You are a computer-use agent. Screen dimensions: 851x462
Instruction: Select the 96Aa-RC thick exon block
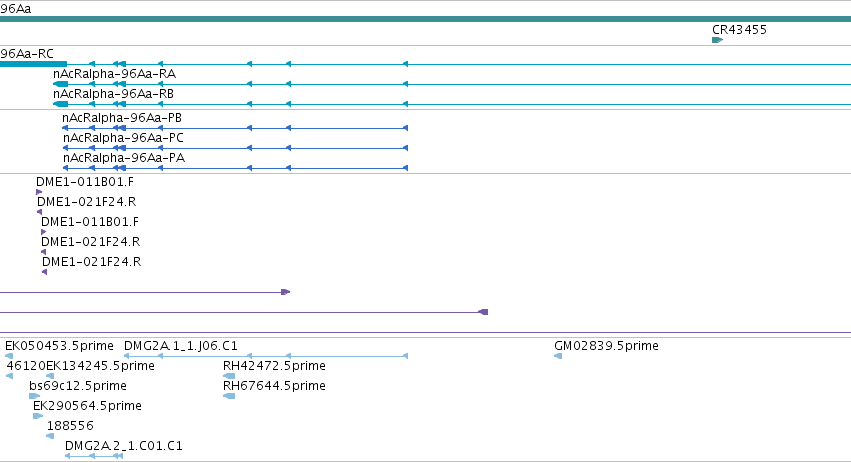coord(33,64)
